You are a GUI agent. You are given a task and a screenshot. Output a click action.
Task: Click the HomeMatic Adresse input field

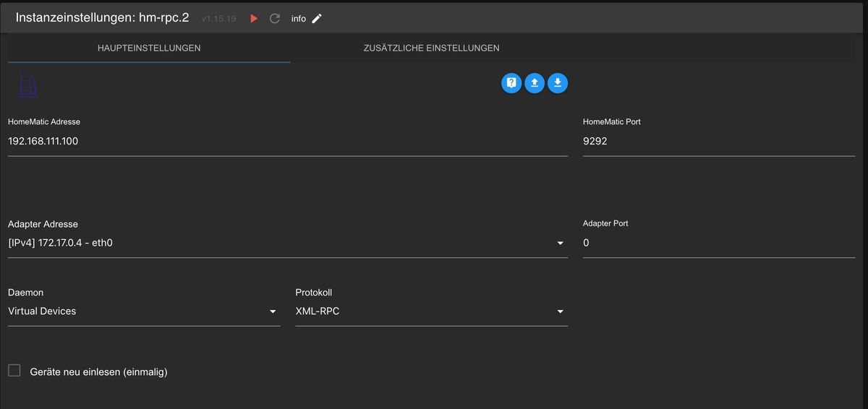pyautogui.click(x=288, y=142)
